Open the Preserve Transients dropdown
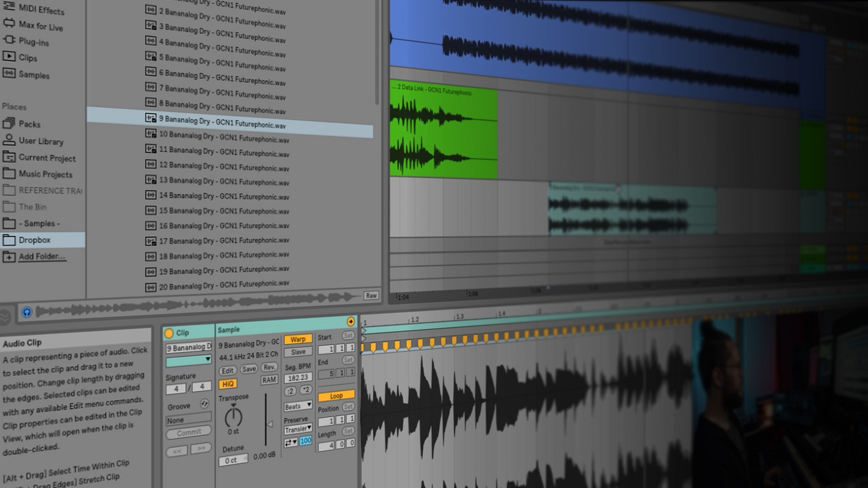 coord(298,429)
